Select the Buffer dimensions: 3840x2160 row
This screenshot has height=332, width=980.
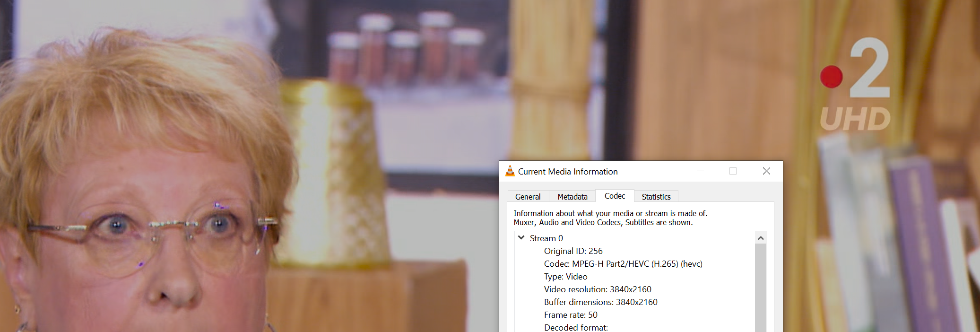point(600,302)
